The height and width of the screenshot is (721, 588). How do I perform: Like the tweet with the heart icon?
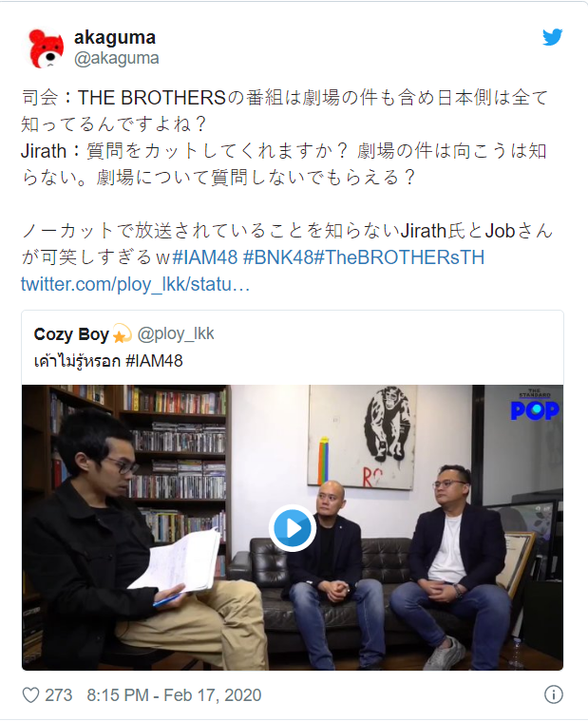point(30,695)
